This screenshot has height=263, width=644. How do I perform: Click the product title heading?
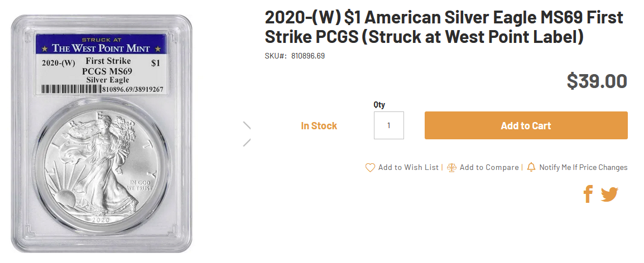444,27
